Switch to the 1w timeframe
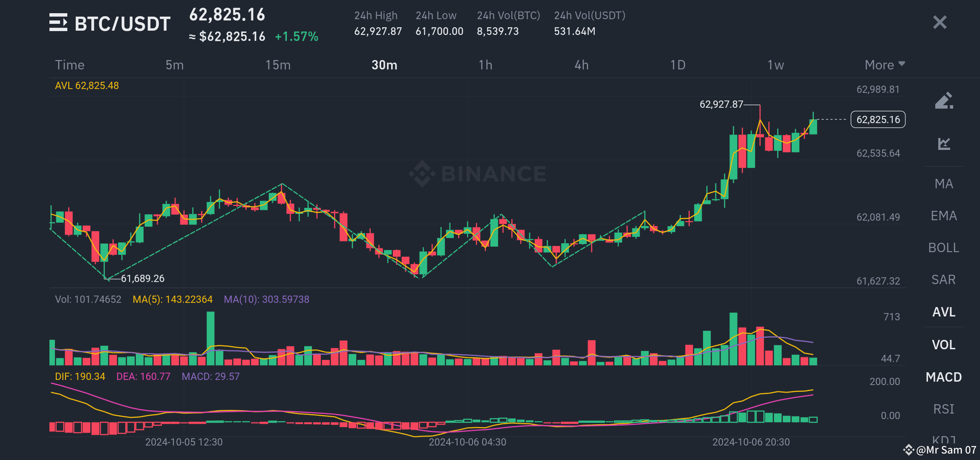Screen dimensions: 980x460 point(775,65)
